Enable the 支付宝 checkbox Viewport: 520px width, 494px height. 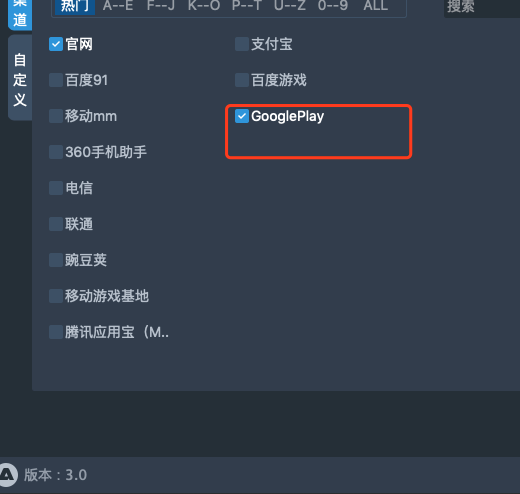[x=242, y=44]
